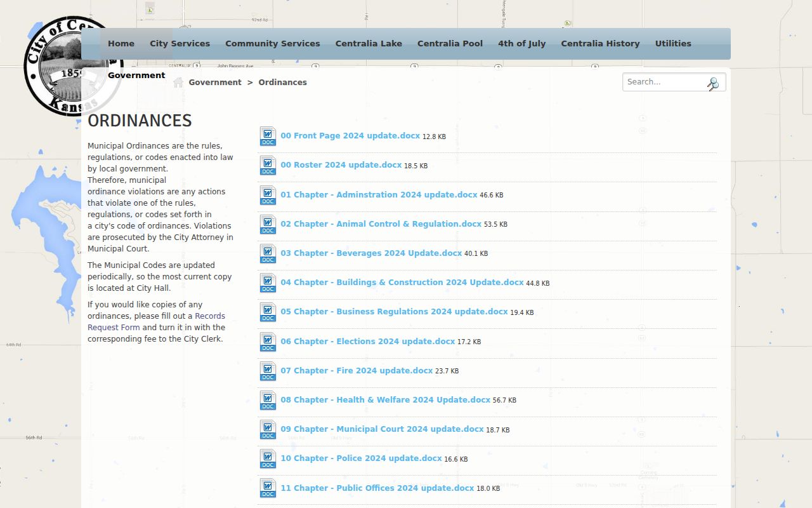Click the DOC icon for 00 Front Page

268,137
